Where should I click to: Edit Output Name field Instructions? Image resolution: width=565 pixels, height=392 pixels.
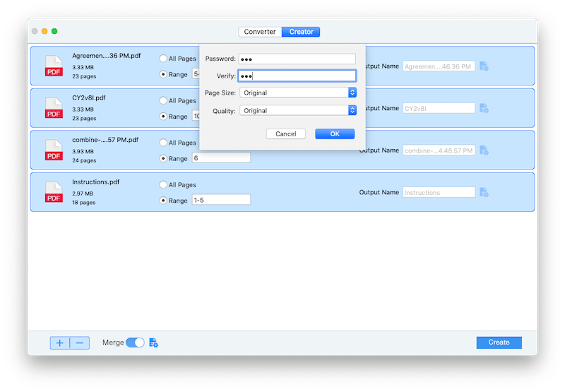tap(439, 192)
